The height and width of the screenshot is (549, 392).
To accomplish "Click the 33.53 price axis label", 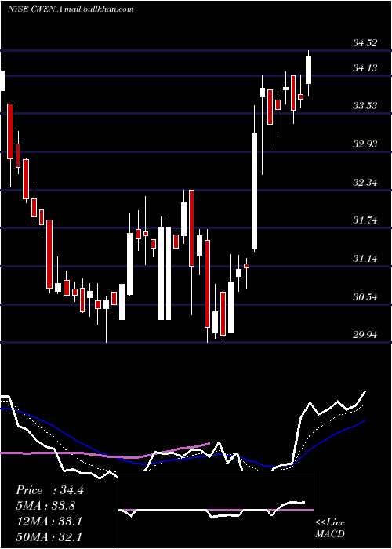I will [x=365, y=105].
